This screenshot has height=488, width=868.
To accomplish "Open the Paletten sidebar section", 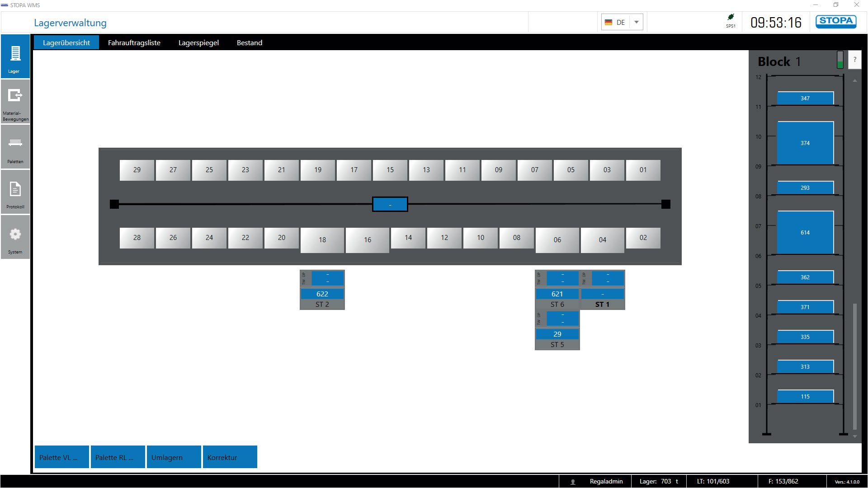I will click(15, 147).
